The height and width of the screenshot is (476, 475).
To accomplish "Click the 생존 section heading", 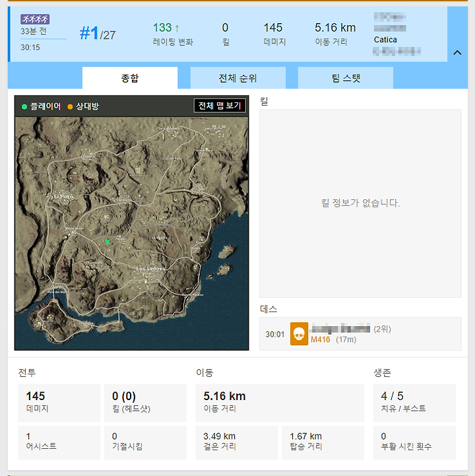I will tap(382, 372).
